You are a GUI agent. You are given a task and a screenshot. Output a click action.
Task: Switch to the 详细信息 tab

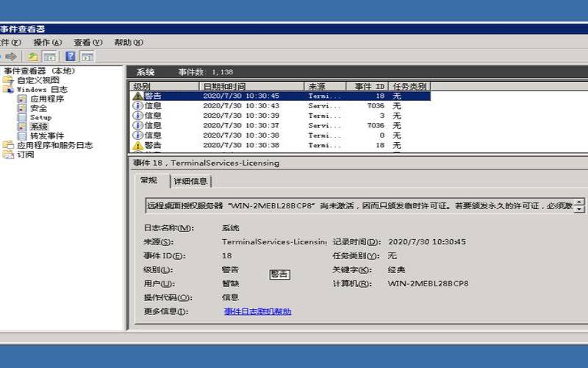tap(191, 181)
